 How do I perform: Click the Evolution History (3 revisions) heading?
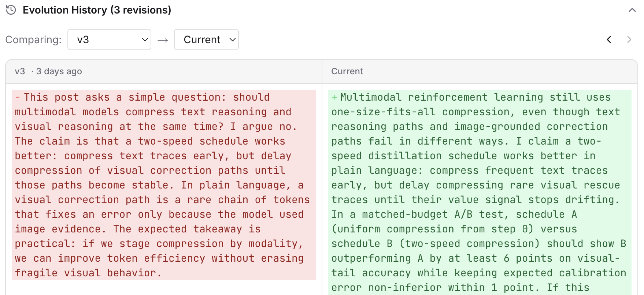click(x=97, y=10)
